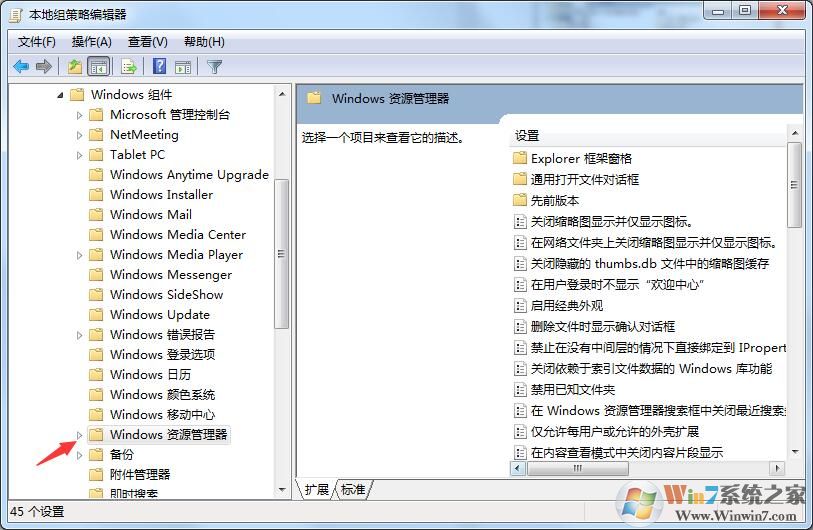Open the 查看(V) menu
The image size is (813, 530).
(x=148, y=41)
